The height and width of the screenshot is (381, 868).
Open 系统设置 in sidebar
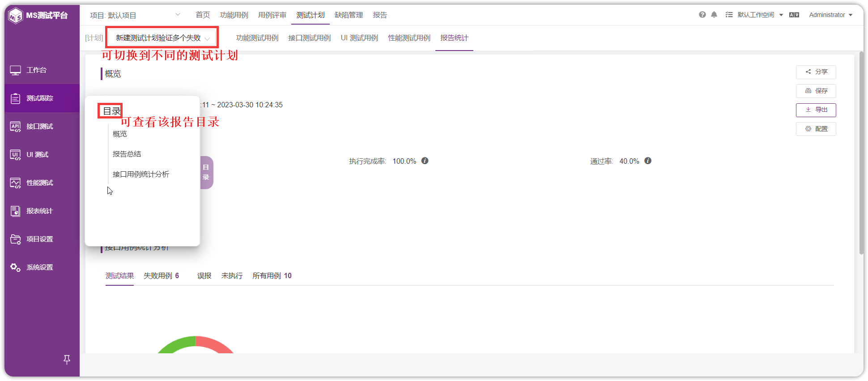[42, 267]
